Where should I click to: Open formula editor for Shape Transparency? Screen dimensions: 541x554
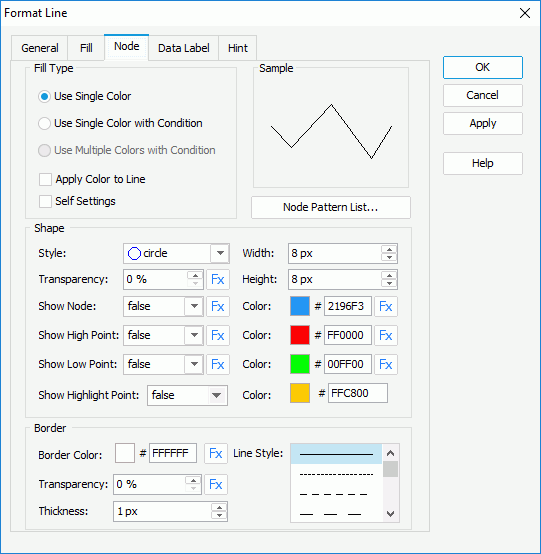click(x=218, y=279)
